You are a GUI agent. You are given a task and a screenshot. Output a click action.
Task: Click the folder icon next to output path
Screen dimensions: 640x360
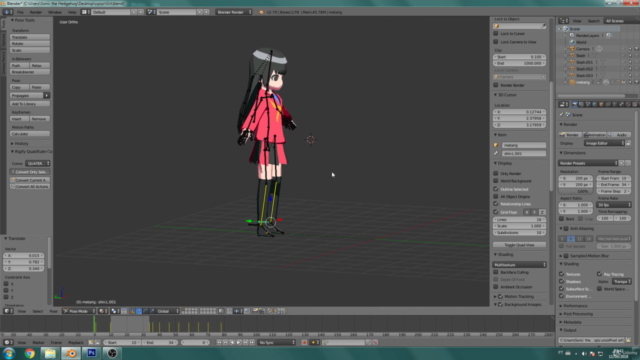(x=629, y=340)
